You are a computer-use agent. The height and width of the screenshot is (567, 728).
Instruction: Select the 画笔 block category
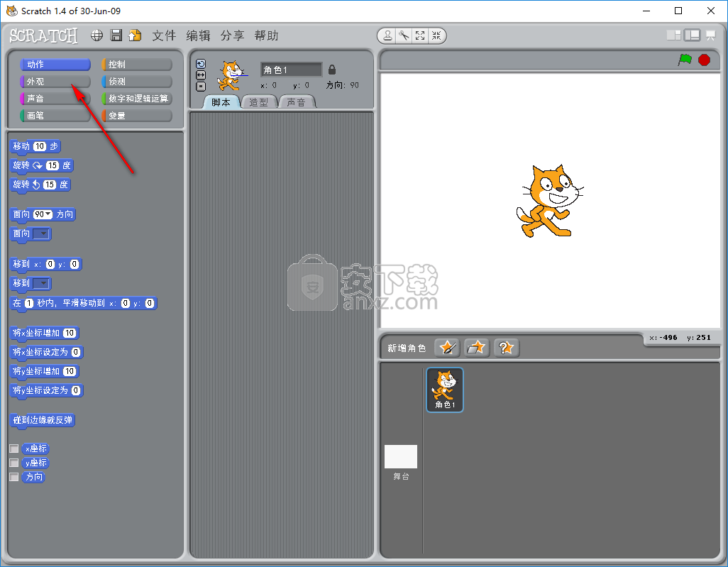(55, 116)
